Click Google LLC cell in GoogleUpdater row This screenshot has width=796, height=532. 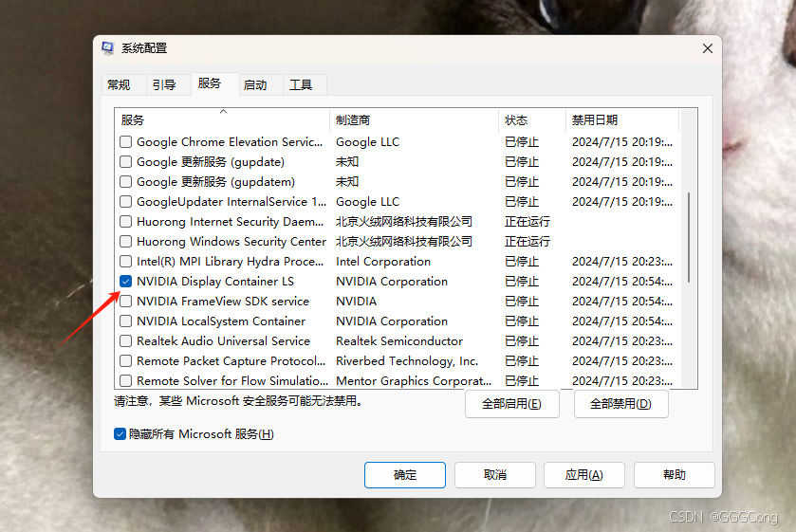(x=367, y=202)
